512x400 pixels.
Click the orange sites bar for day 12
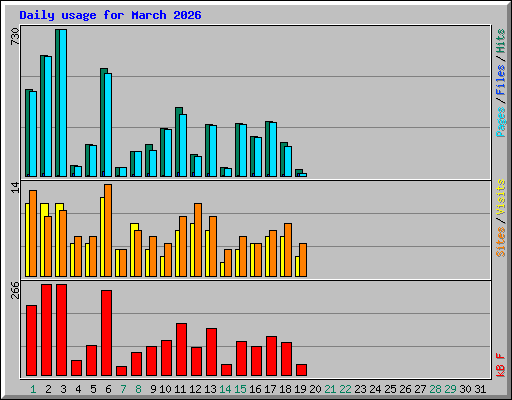click(x=198, y=240)
